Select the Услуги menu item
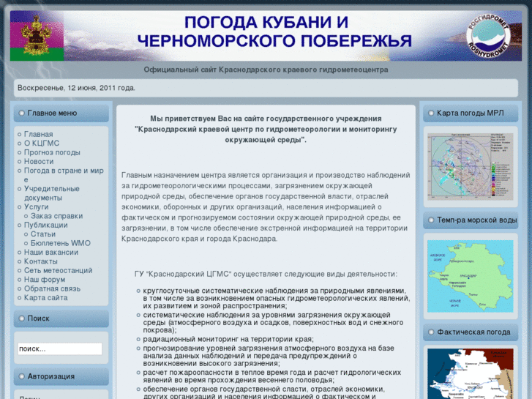 (36, 206)
